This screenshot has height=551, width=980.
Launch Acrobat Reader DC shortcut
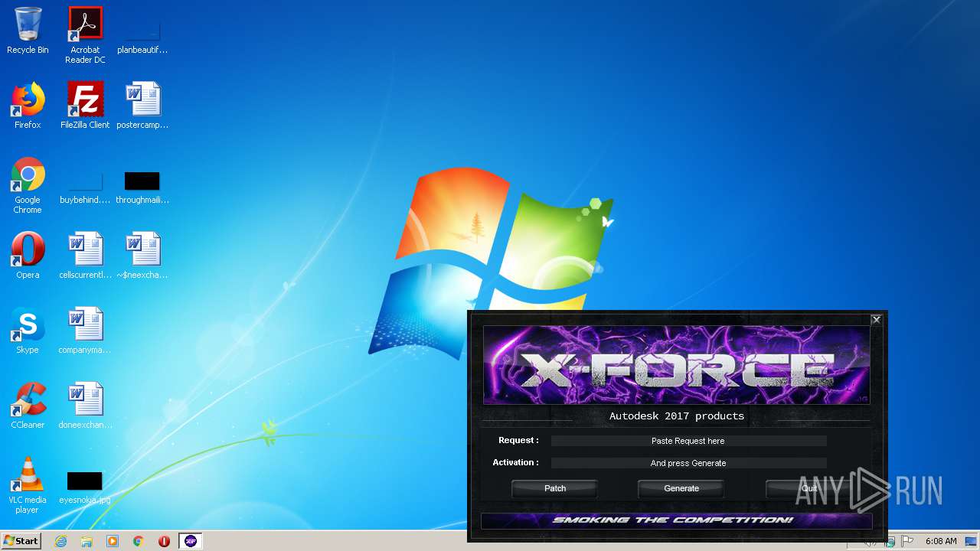pos(85,35)
